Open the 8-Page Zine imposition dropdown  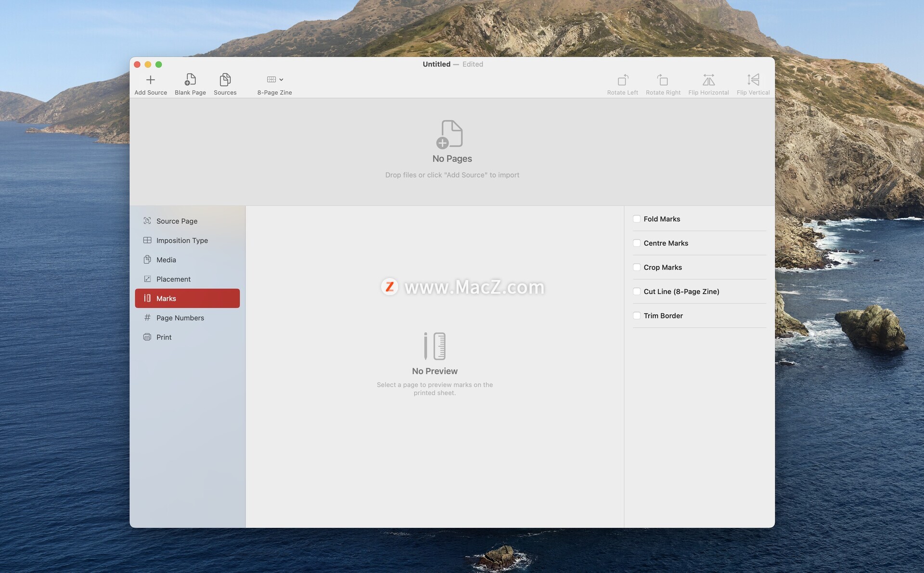[x=275, y=80]
